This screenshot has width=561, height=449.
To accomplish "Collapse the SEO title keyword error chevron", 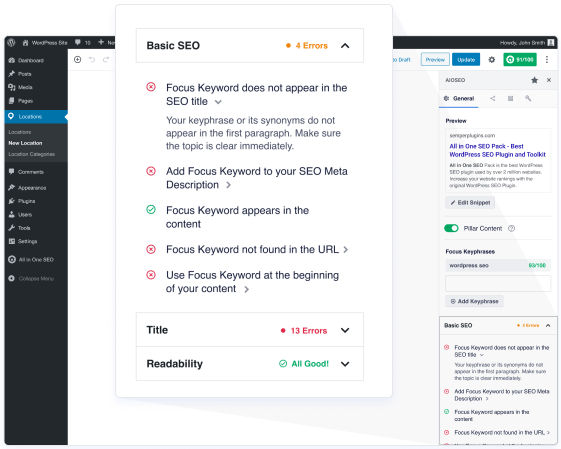I will (x=218, y=102).
